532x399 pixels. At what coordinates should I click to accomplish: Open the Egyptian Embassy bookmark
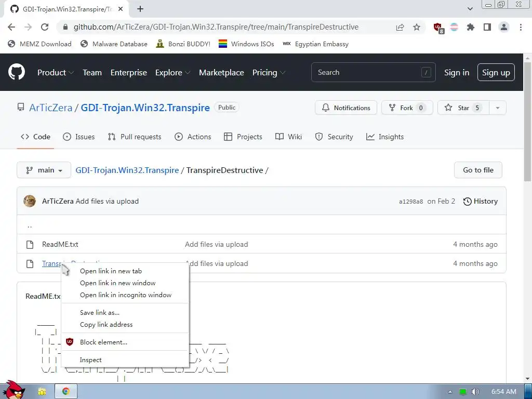click(x=315, y=44)
